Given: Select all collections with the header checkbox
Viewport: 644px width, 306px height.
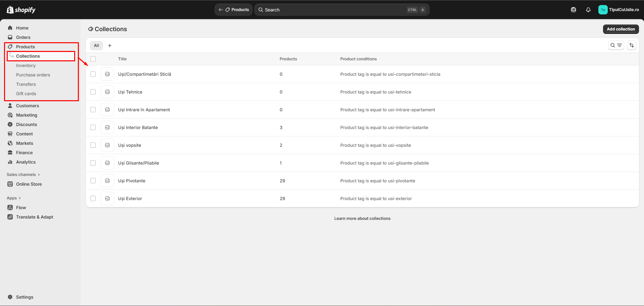Looking at the screenshot, I should coord(93,59).
